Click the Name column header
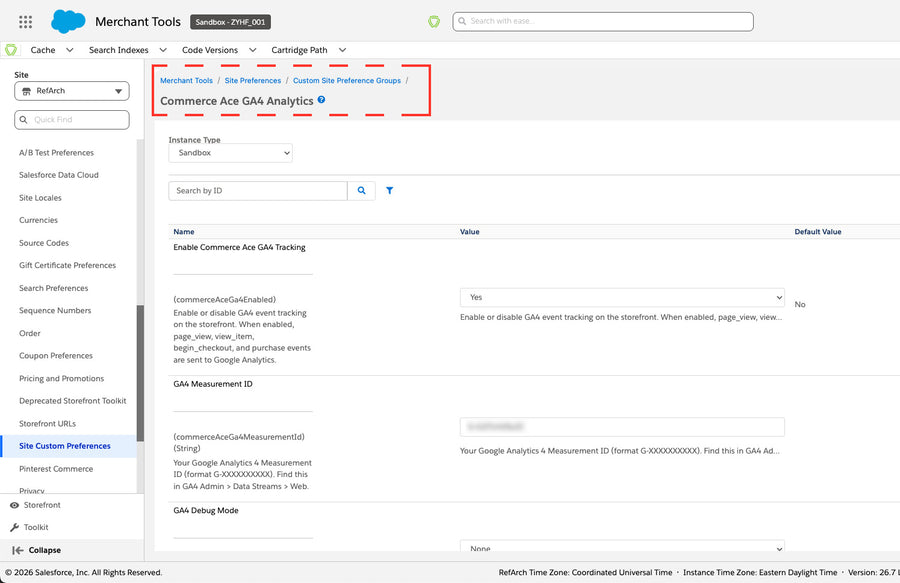900x583 pixels. pos(184,232)
